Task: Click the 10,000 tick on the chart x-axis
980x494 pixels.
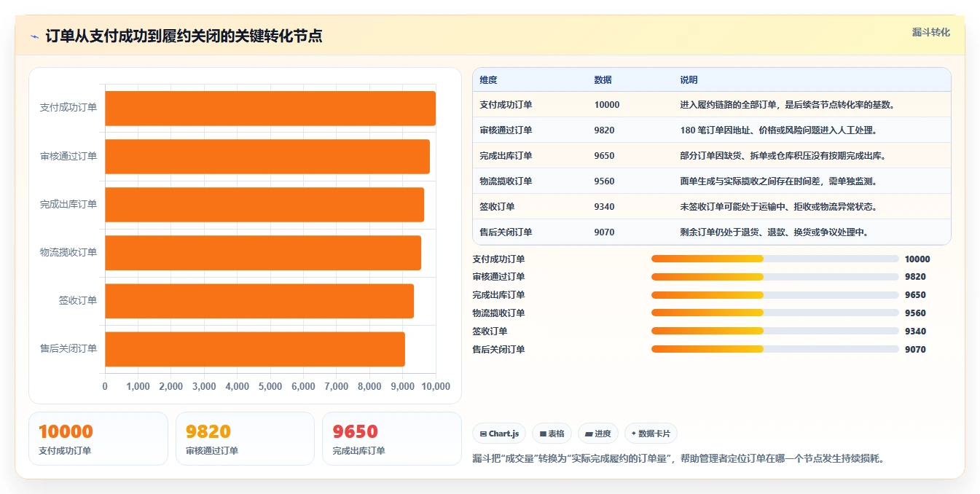Action: click(x=436, y=387)
